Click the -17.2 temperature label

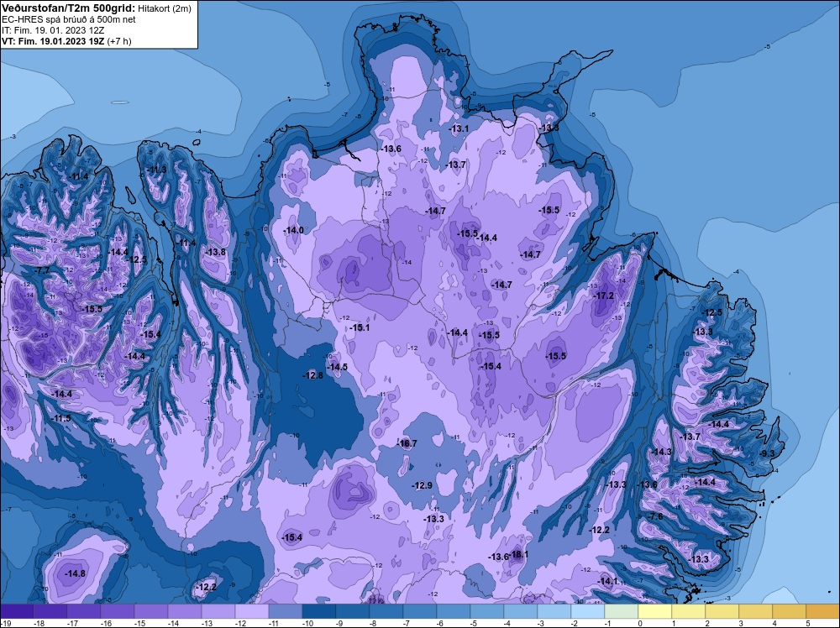(603, 296)
